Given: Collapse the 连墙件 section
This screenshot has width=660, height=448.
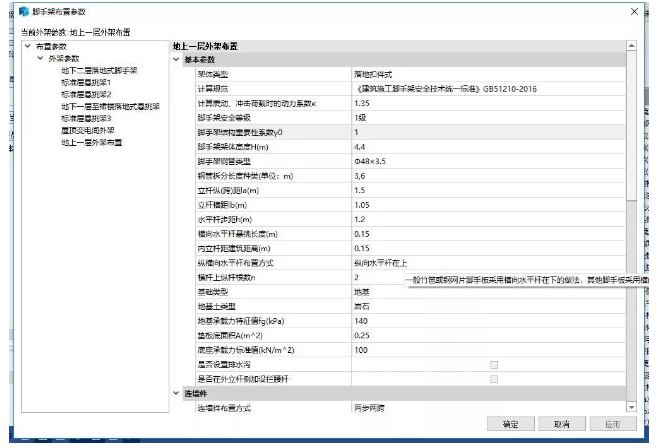Looking at the screenshot, I should pos(176,394).
